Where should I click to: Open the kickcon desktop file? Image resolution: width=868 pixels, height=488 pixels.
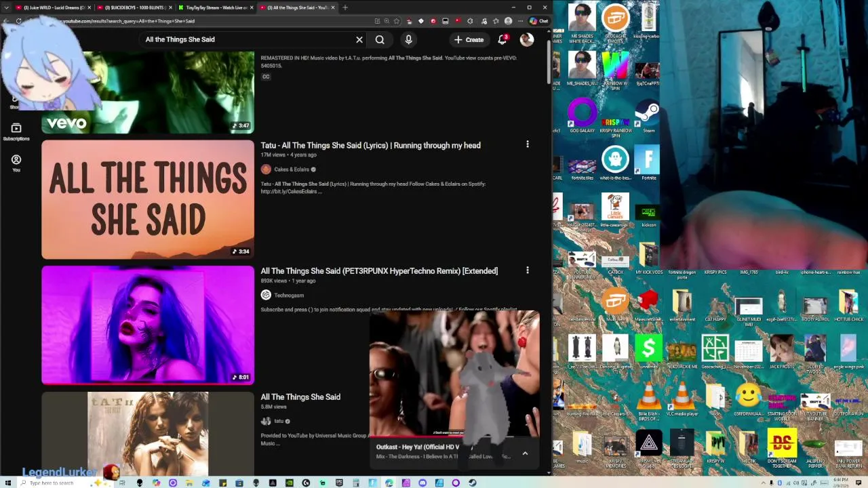(649, 217)
